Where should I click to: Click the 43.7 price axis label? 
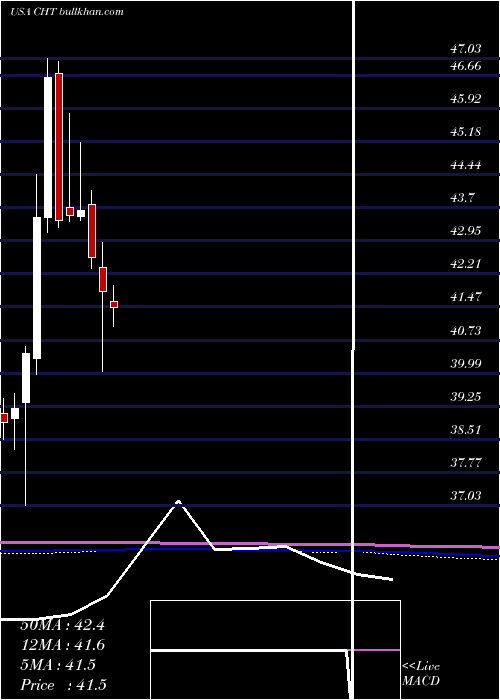(x=462, y=198)
